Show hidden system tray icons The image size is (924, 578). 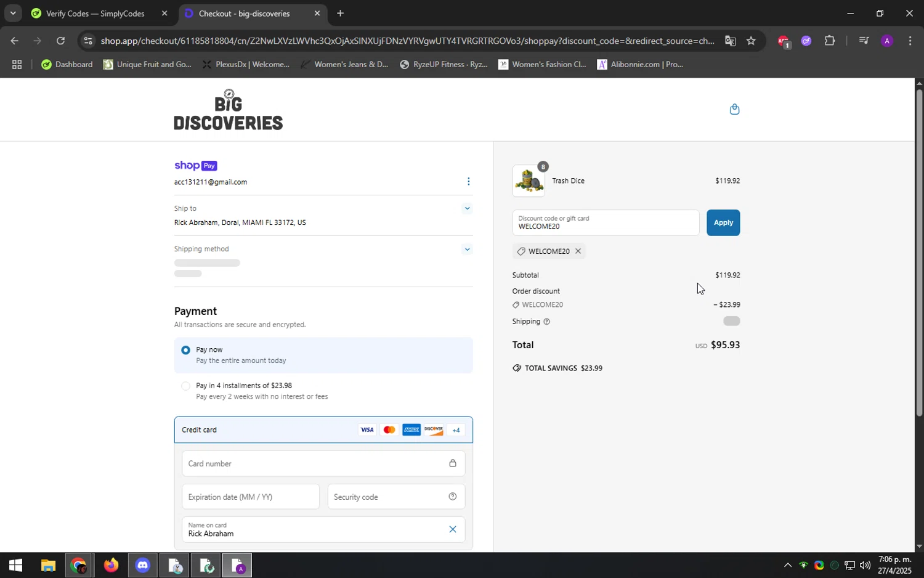pyautogui.click(x=787, y=565)
